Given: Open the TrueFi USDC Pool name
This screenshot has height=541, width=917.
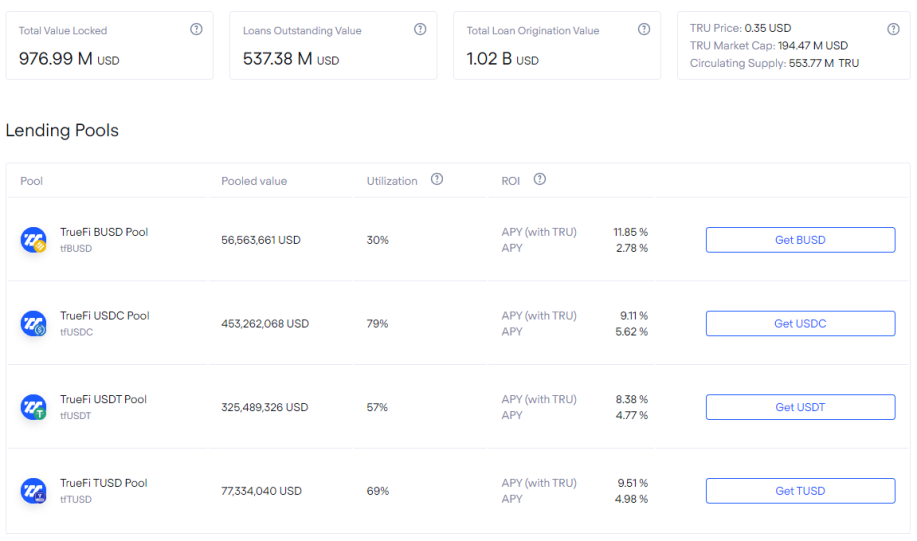Looking at the screenshot, I should tap(105, 316).
